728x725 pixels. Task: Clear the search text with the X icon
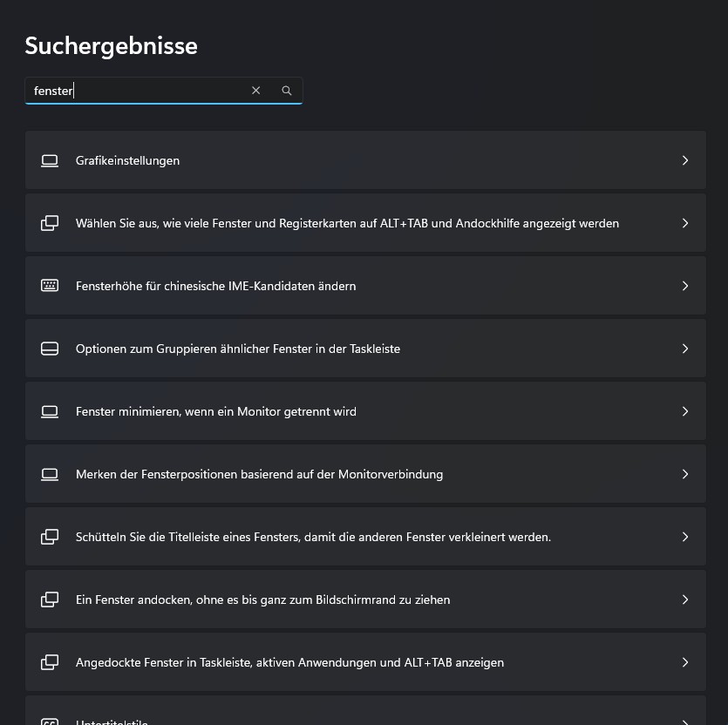pyautogui.click(x=255, y=91)
